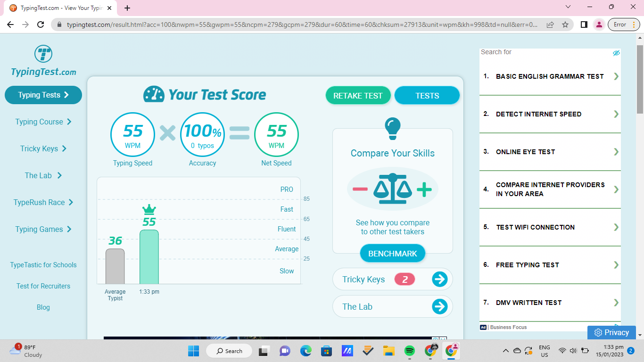Click the crown icon above the 55 bar
644x362 pixels.
pyautogui.click(x=149, y=209)
